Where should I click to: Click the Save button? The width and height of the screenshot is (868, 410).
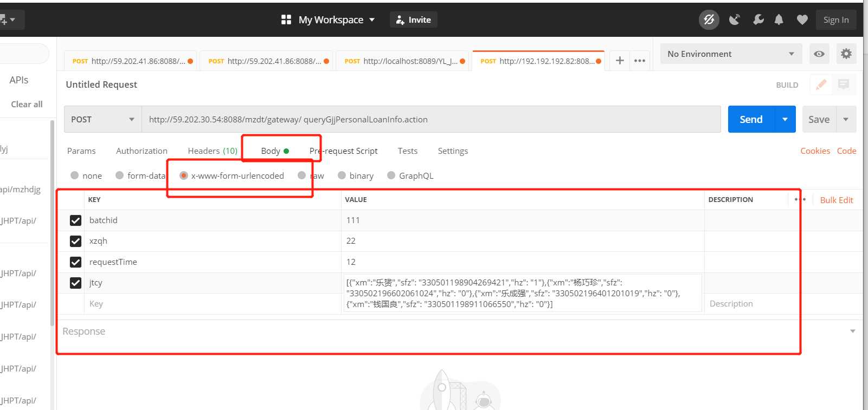[x=819, y=119]
